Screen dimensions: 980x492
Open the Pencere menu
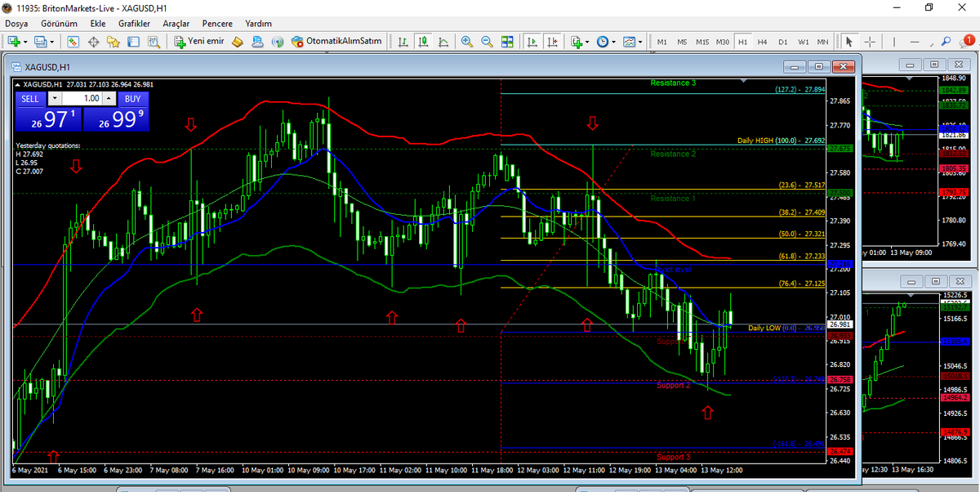pos(218,24)
